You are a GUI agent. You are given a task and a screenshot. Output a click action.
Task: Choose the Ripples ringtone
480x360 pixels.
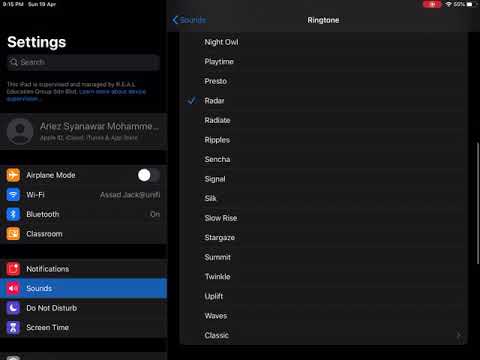pyautogui.click(x=323, y=140)
